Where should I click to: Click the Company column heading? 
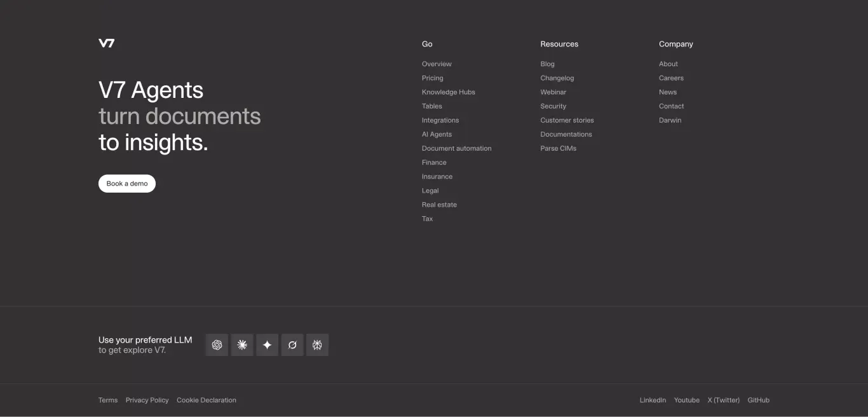(x=676, y=44)
